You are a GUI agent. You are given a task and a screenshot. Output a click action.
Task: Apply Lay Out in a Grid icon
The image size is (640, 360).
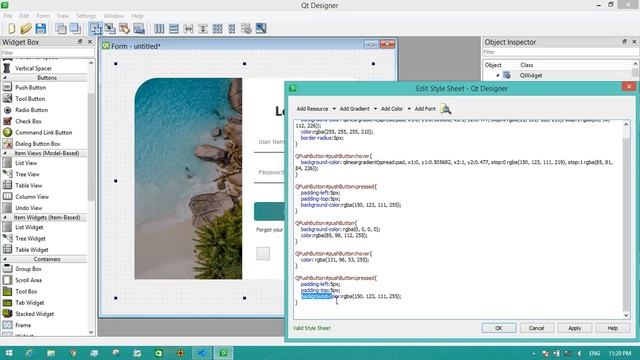218,29
